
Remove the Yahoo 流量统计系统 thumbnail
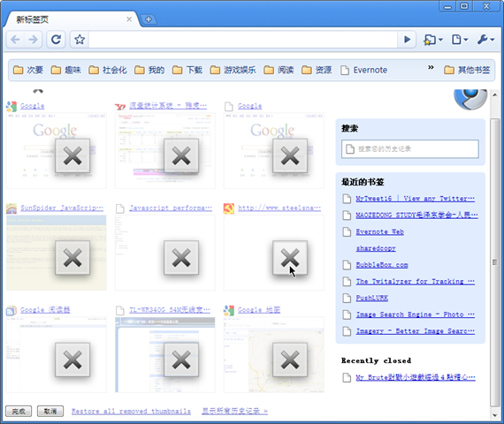(181, 155)
